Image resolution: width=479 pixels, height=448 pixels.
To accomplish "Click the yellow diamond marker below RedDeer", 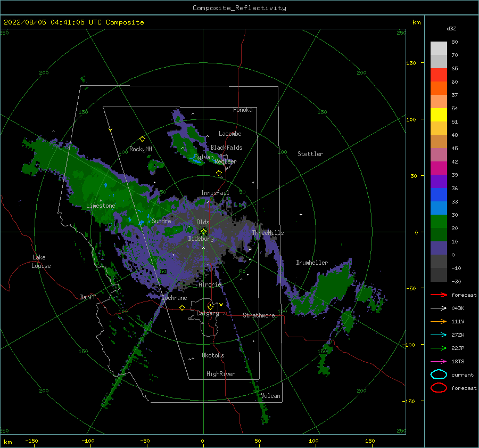I will point(219,173).
